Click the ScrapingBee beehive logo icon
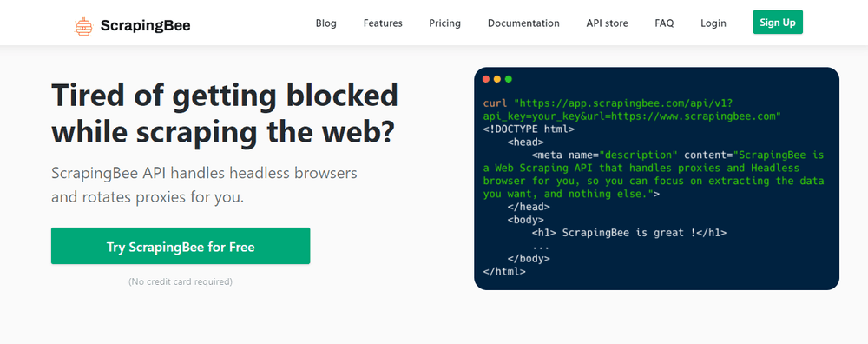868x344 pixels. 83,26
